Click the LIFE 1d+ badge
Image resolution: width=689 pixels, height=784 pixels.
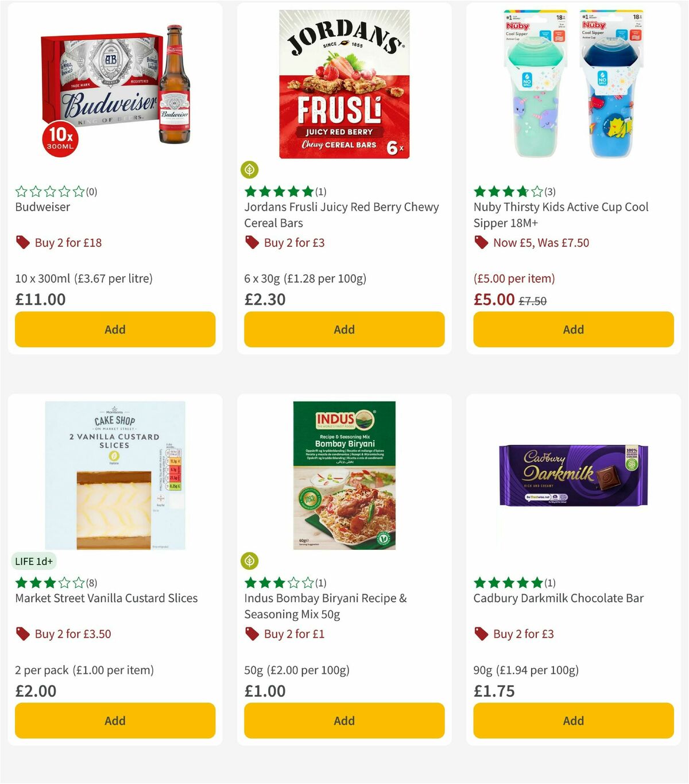33,561
